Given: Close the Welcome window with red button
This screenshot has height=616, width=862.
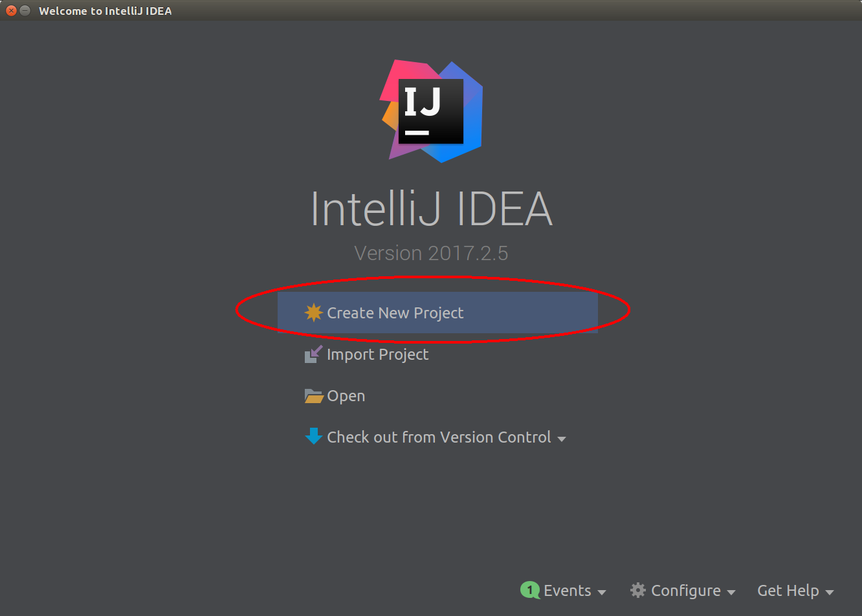Looking at the screenshot, I should click(x=11, y=10).
